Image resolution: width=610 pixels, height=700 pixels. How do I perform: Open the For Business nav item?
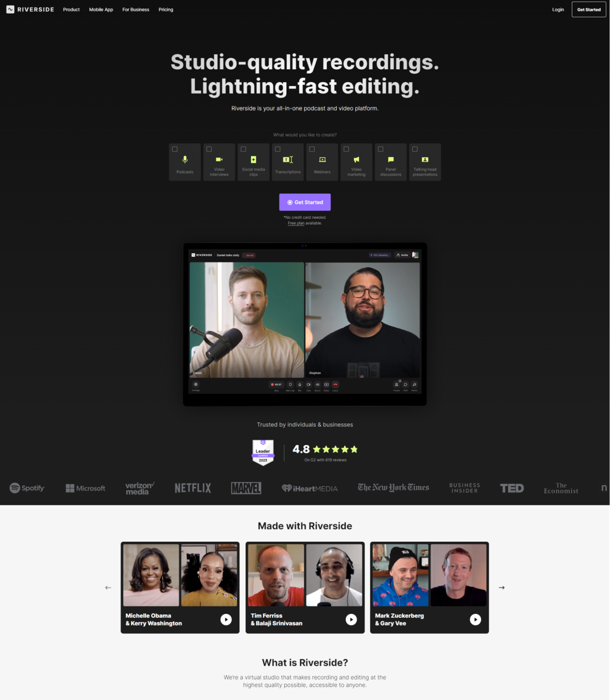(x=136, y=10)
